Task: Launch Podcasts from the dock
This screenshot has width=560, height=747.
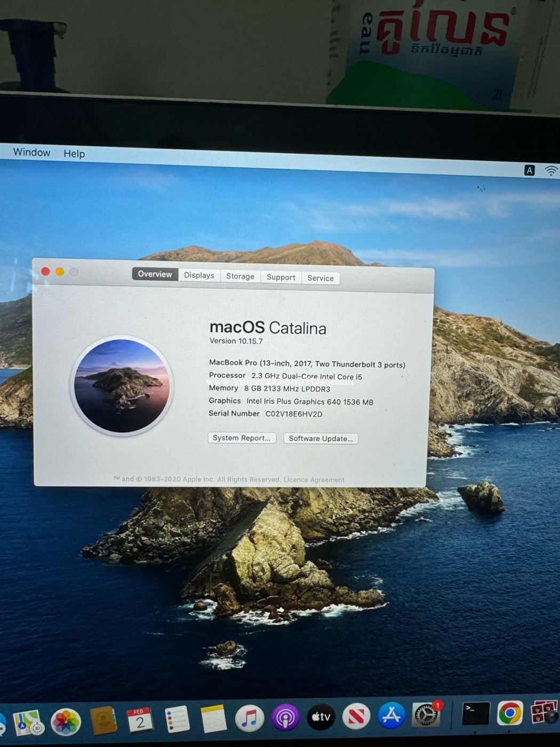Action: point(285,718)
